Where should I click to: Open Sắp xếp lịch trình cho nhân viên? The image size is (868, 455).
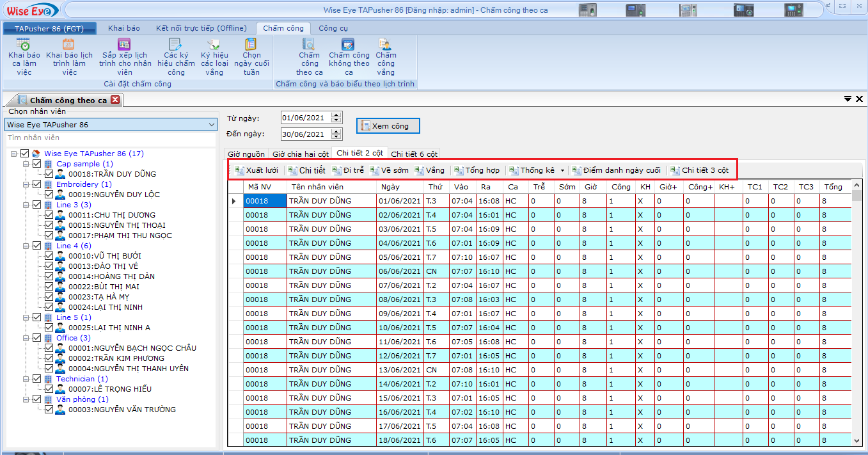click(125, 45)
